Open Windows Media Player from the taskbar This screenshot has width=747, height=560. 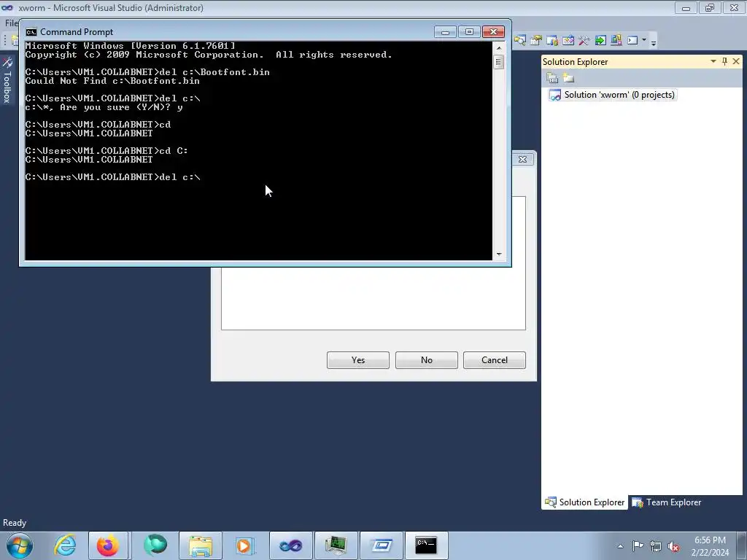245,545
